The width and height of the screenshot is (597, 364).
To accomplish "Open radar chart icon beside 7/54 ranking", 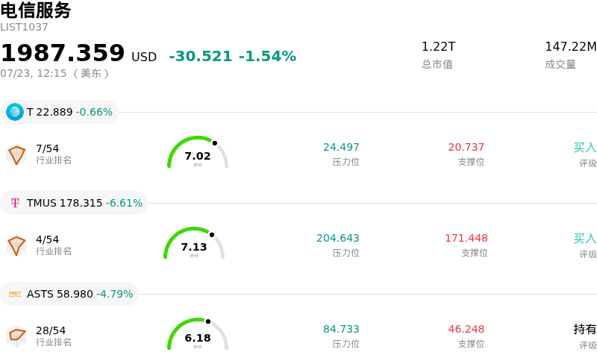I will tap(16, 154).
